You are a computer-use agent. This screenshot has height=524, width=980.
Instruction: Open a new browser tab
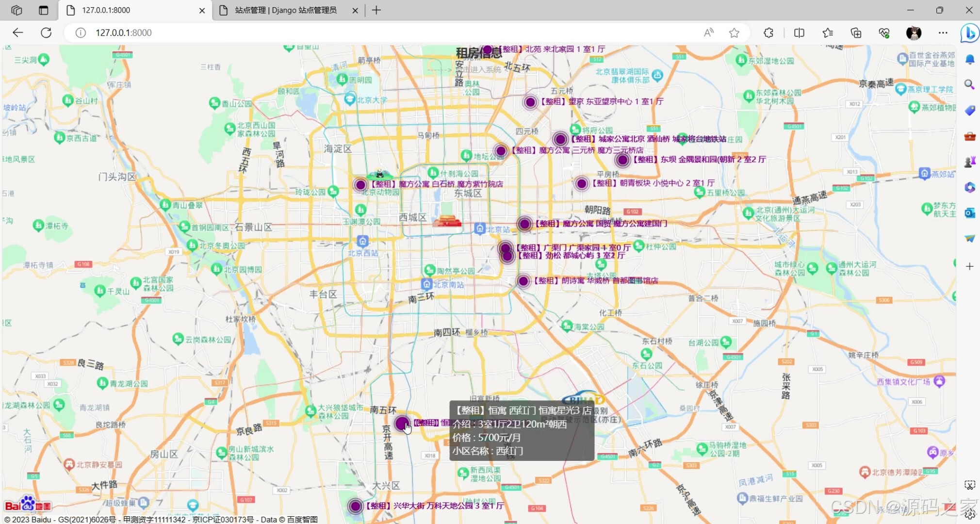[376, 10]
